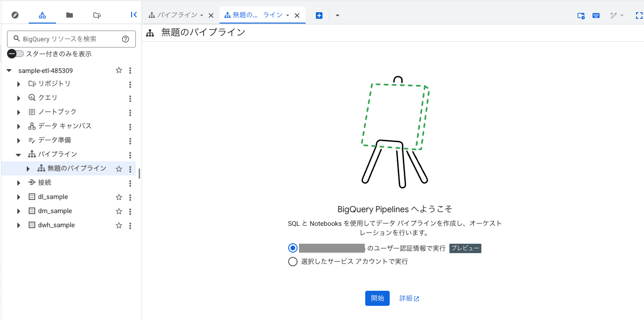Click the BigQuery リソースを検索 search field

[71, 39]
